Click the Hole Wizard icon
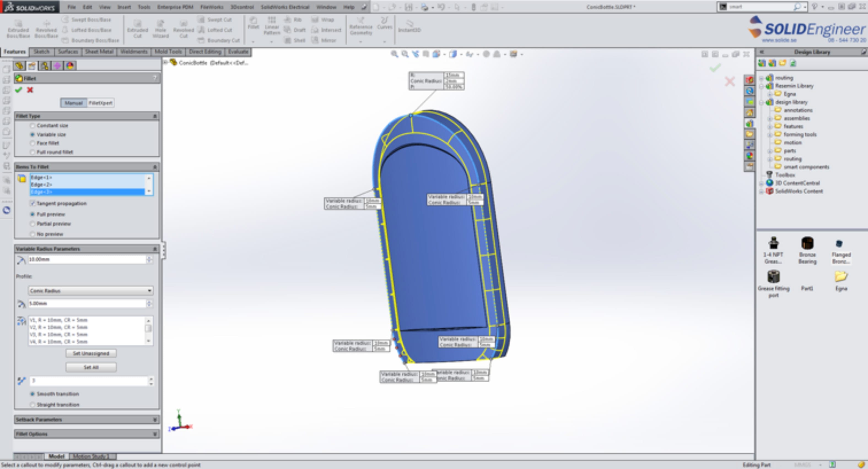The width and height of the screenshot is (868, 469). (x=160, y=24)
